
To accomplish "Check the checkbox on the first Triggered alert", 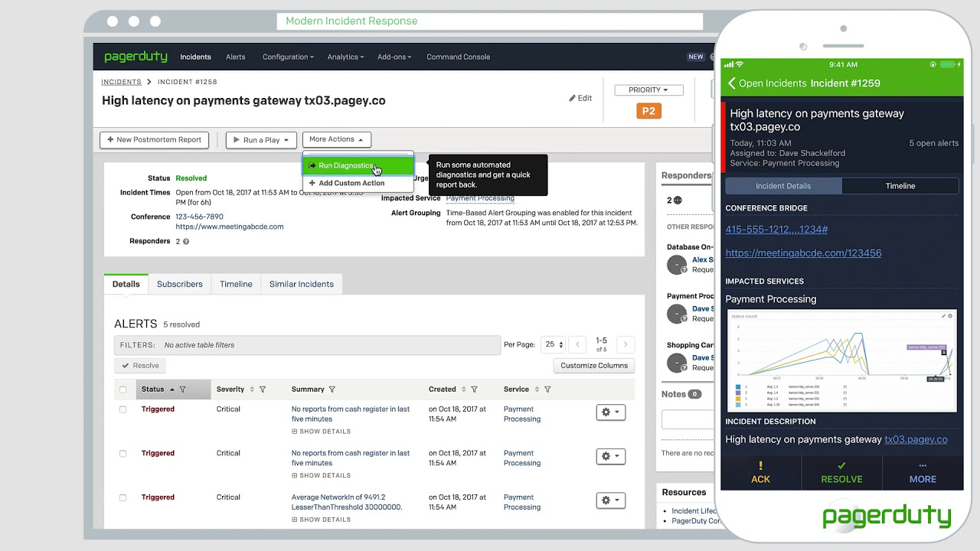I will pyautogui.click(x=122, y=409).
